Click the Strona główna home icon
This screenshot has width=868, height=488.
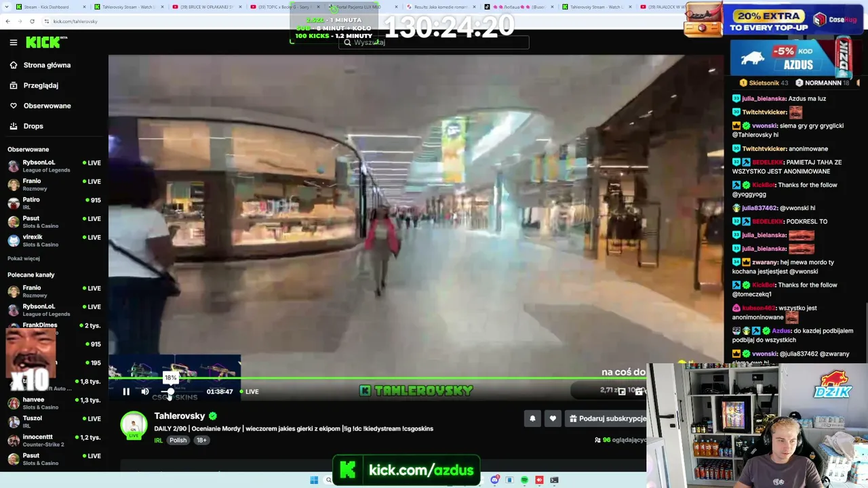(14, 65)
